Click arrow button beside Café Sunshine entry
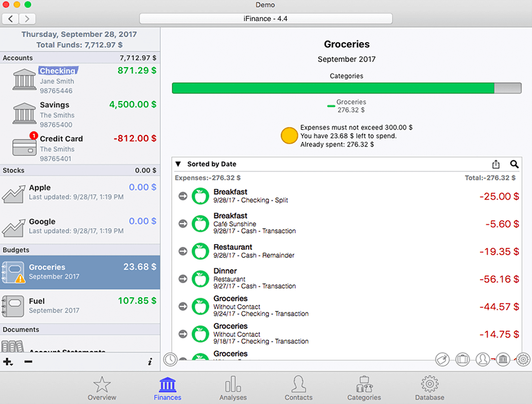532x404 pixels. 183,224
